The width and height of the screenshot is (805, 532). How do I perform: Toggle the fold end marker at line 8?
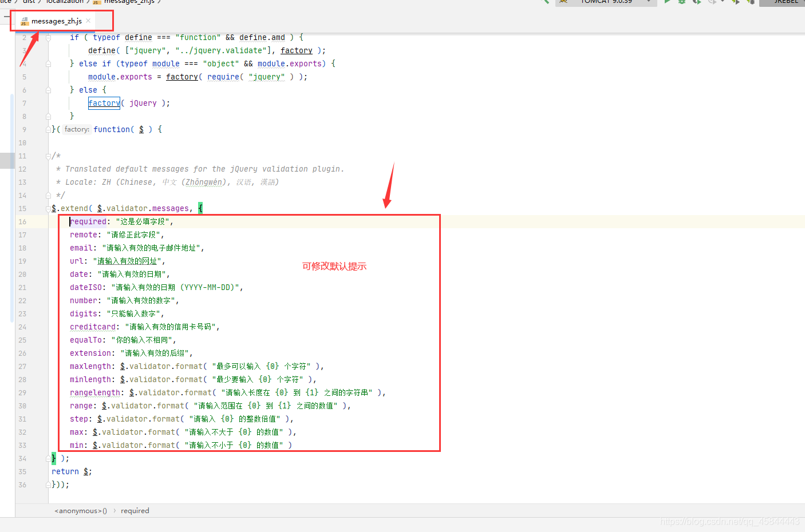pyautogui.click(x=49, y=117)
